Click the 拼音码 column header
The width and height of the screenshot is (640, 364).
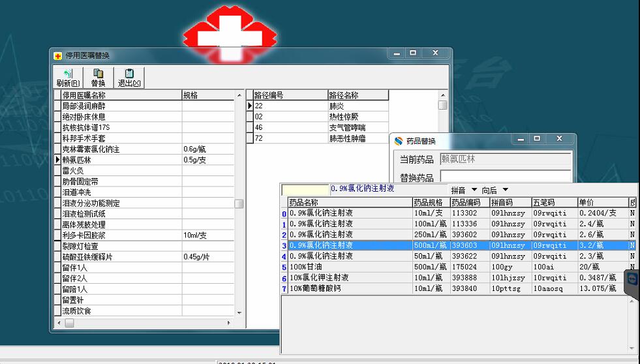(511, 202)
